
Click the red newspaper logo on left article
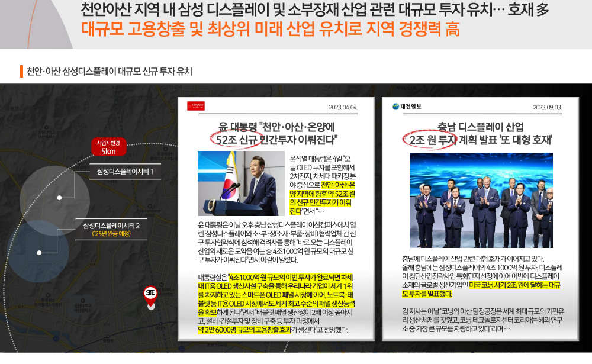click(195, 106)
